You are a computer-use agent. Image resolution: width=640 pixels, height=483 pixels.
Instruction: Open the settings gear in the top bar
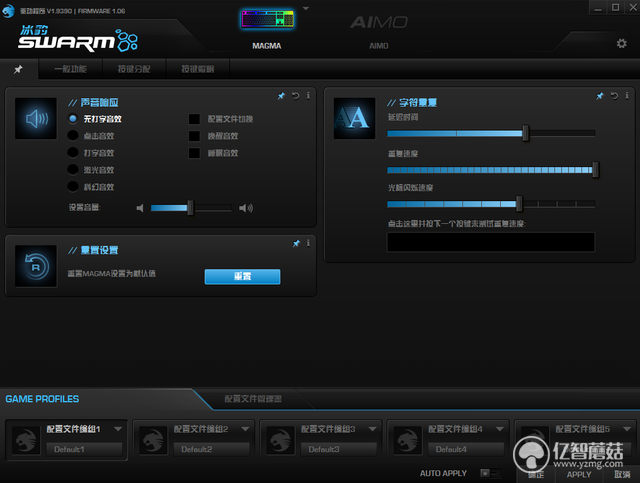pyautogui.click(x=621, y=43)
